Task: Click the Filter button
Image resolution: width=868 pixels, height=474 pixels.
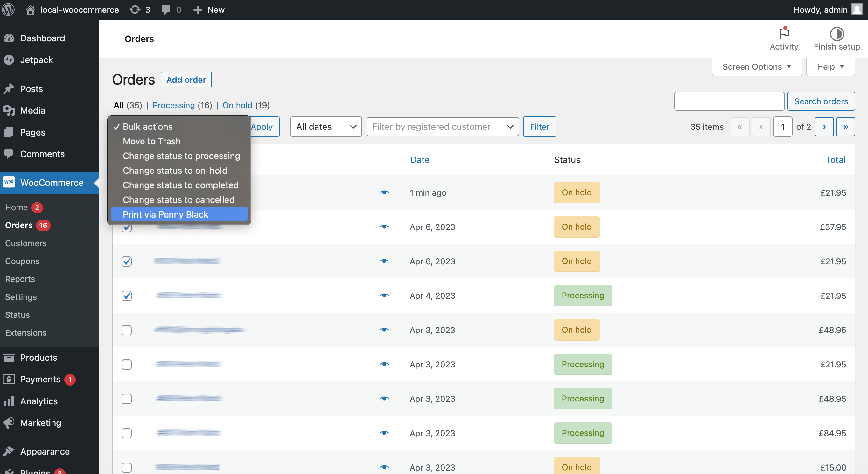Action: pos(539,127)
